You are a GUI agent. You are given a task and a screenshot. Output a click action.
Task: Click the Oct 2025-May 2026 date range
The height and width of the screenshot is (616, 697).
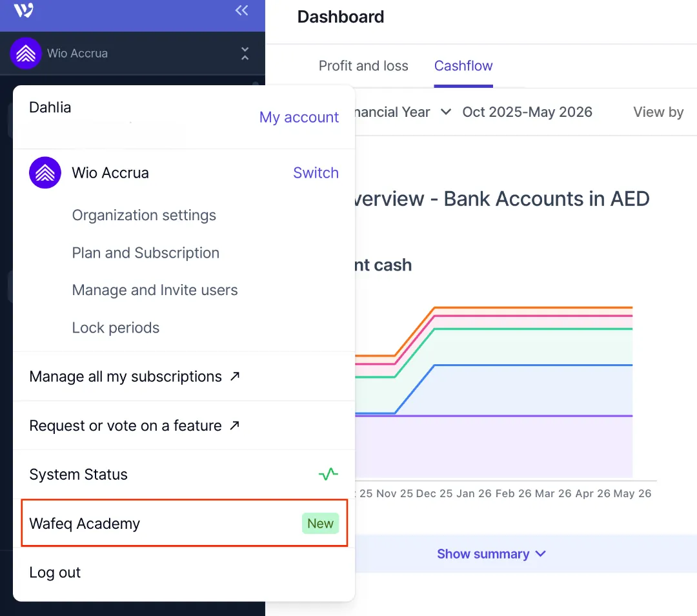(x=527, y=112)
